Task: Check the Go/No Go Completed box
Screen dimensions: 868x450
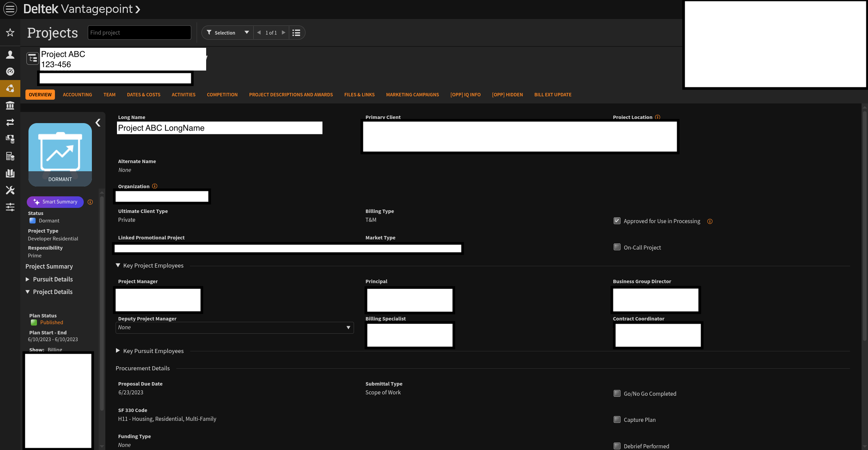Action: pyautogui.click(x=617, y=393)
